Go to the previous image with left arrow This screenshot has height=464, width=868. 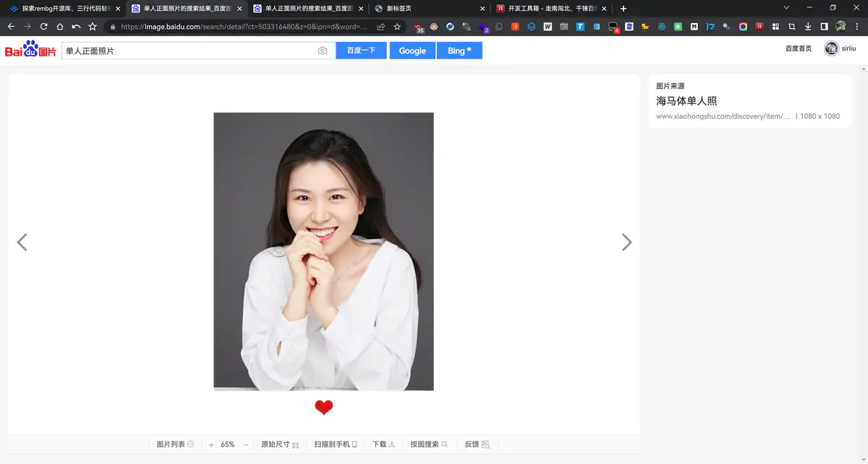pos(22,242)
